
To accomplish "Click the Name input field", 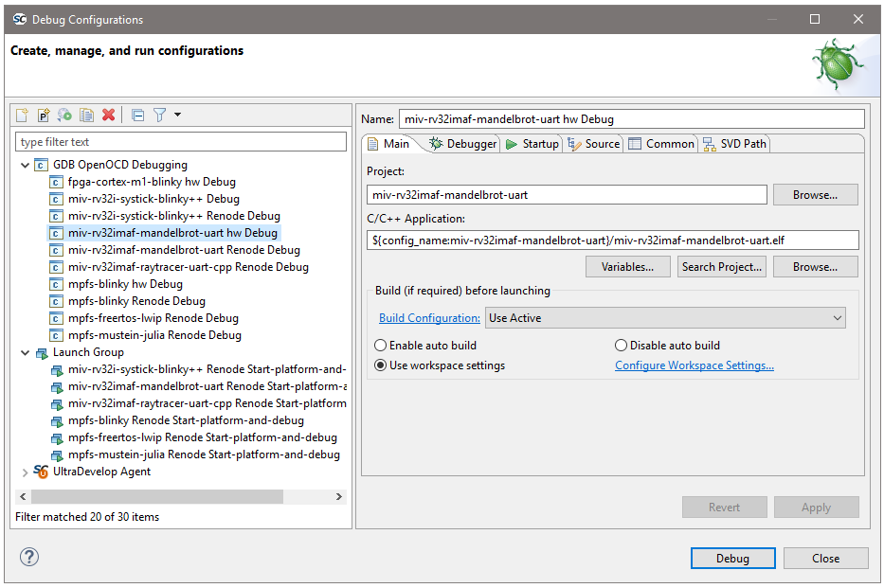I will point(632,119).
